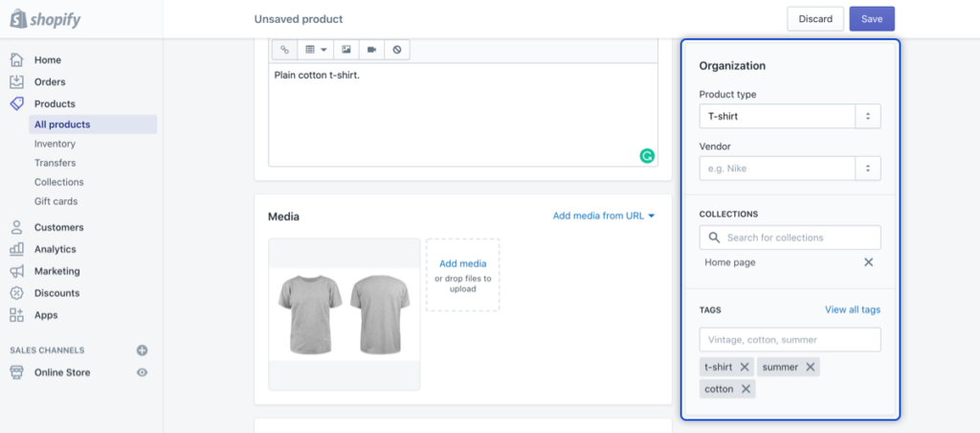Screen dimensions: 980x433
Task: Insert an image with the editor image icon
Action: pos(346,50)
